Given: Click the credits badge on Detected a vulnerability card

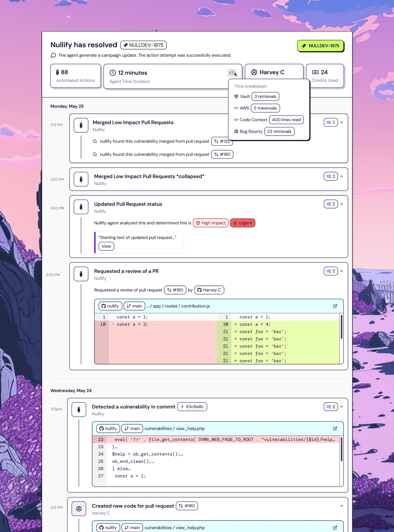Looking at the screenshot, I should (331, 407).
